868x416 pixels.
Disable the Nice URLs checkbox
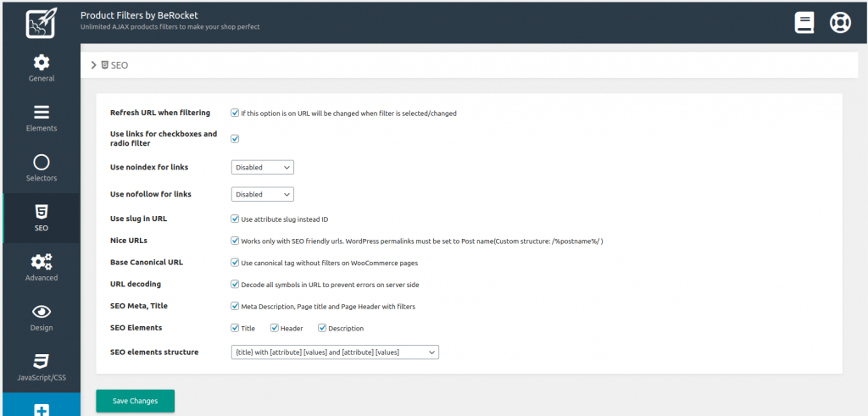(x=235, y=241)
